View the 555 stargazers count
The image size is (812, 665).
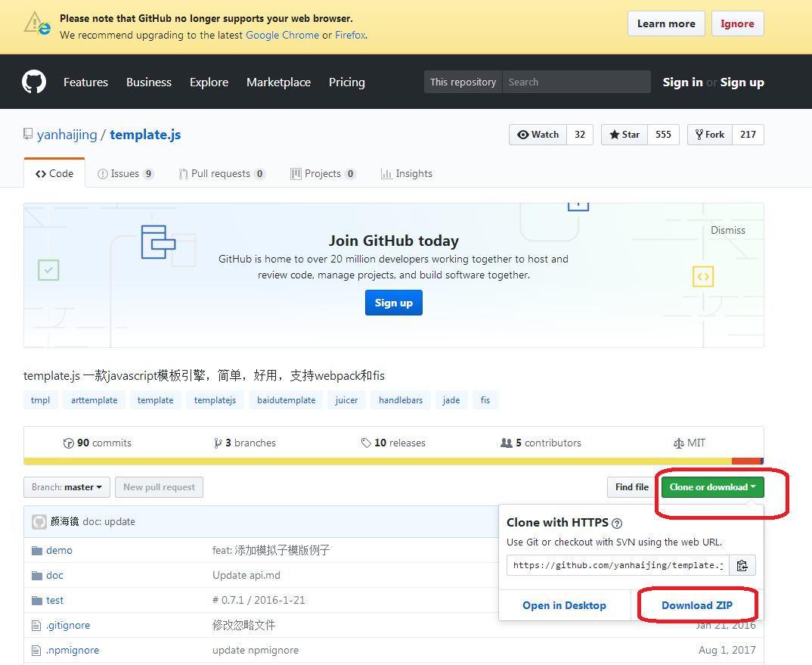click(663, 135)
